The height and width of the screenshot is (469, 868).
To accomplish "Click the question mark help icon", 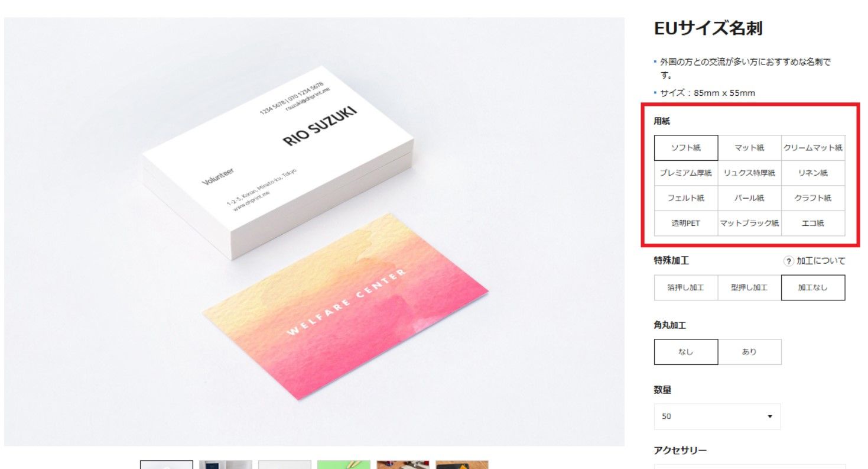I will point(789,261).
